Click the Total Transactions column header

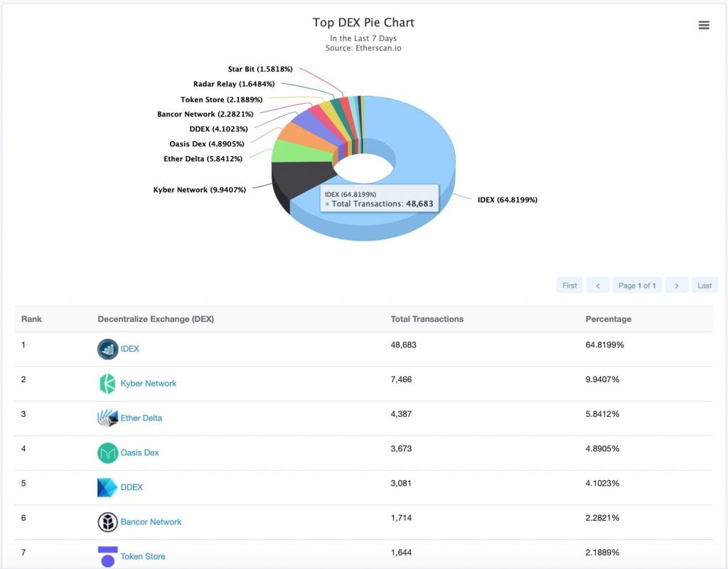click(427, 319)
